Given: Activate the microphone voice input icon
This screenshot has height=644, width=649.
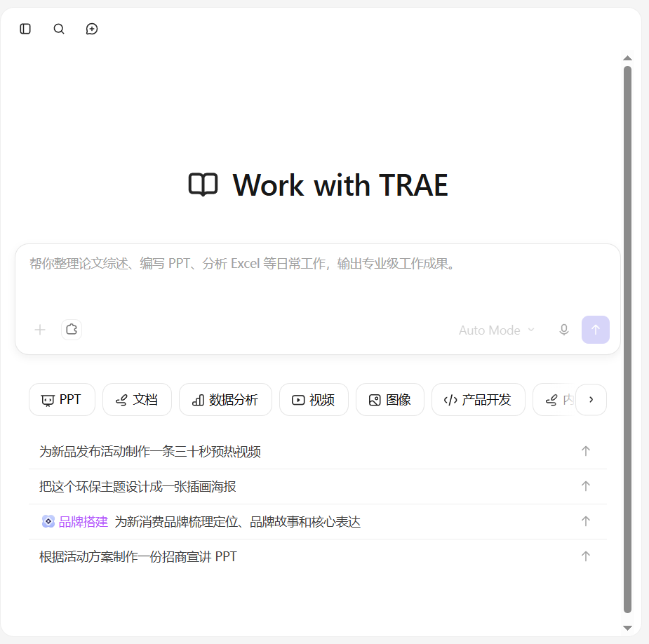Looking at the screenshot, I should pyautogui.click(x=563, y=330).
